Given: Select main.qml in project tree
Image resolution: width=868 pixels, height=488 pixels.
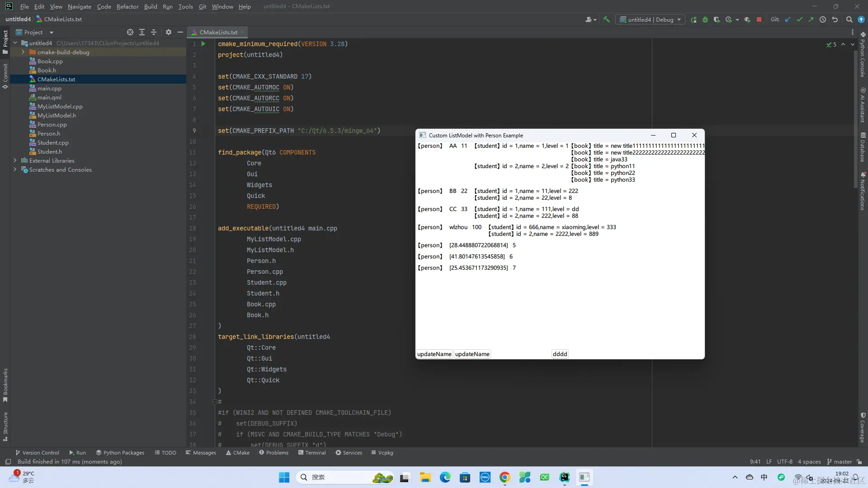Looking at the screenshot, I should click(49, 97).
